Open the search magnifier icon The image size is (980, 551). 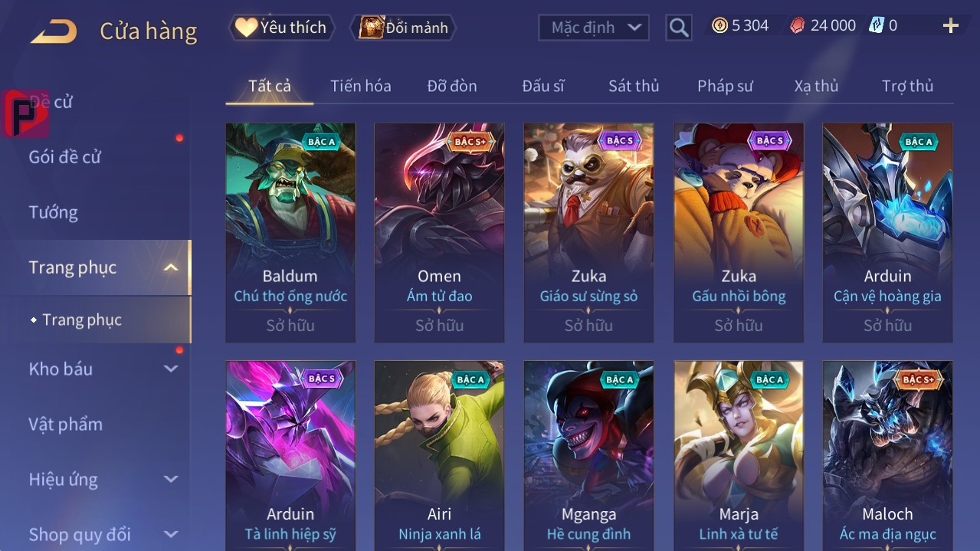click(679, 28)
